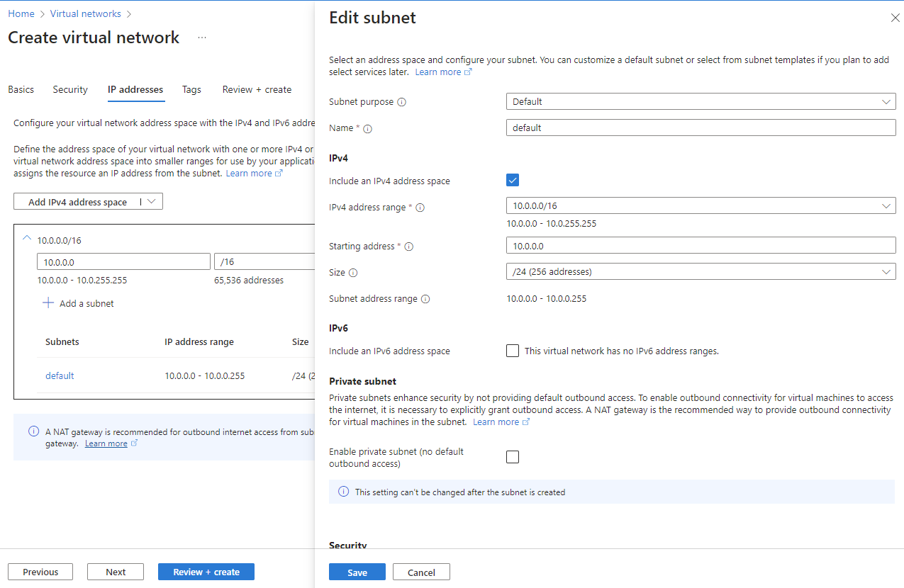Open the Subnet purpose dropdown

(x=701, y=102)
